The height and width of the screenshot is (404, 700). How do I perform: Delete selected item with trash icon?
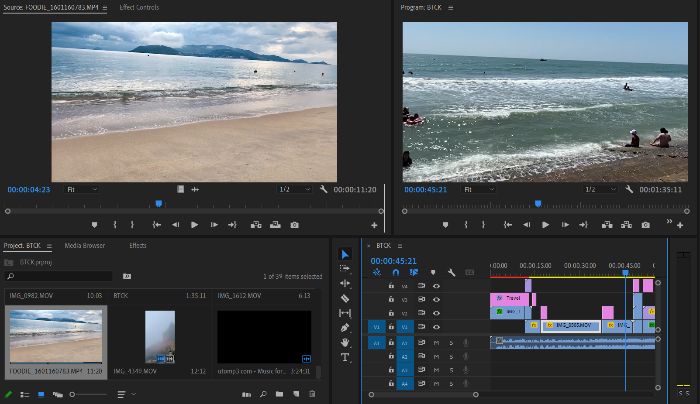[312, 394]
